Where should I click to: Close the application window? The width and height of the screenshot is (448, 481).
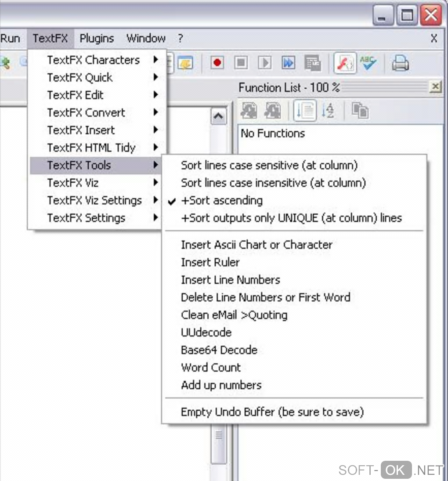coord(431,15)
